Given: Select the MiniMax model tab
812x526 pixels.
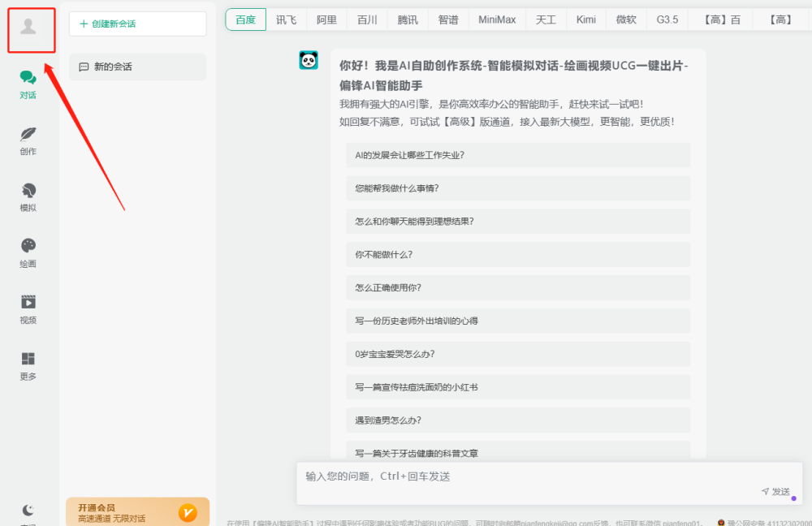Looking at the screenshot, I should tap(497, 19).
